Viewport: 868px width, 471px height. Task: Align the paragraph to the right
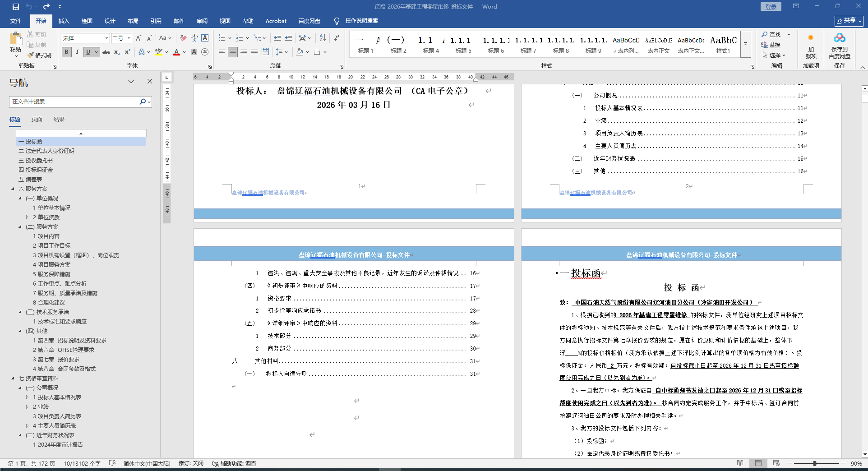click(244, 52)
